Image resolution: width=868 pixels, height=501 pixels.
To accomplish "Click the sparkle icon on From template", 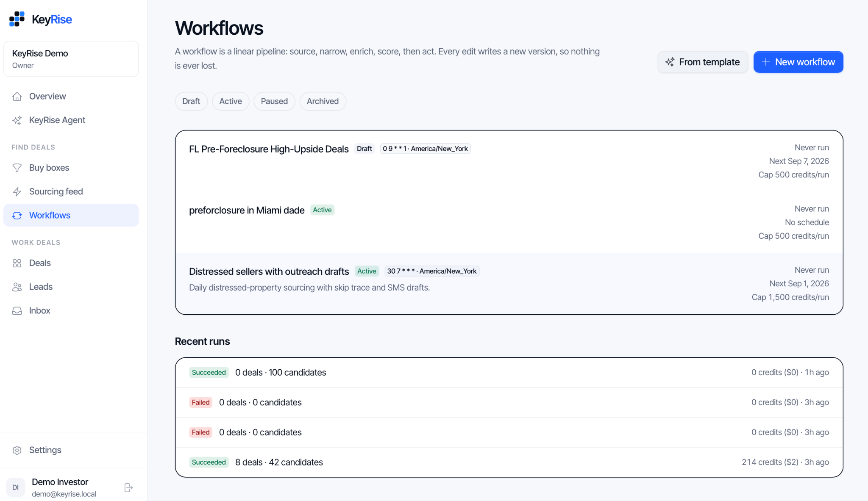I will coord(670,62).
